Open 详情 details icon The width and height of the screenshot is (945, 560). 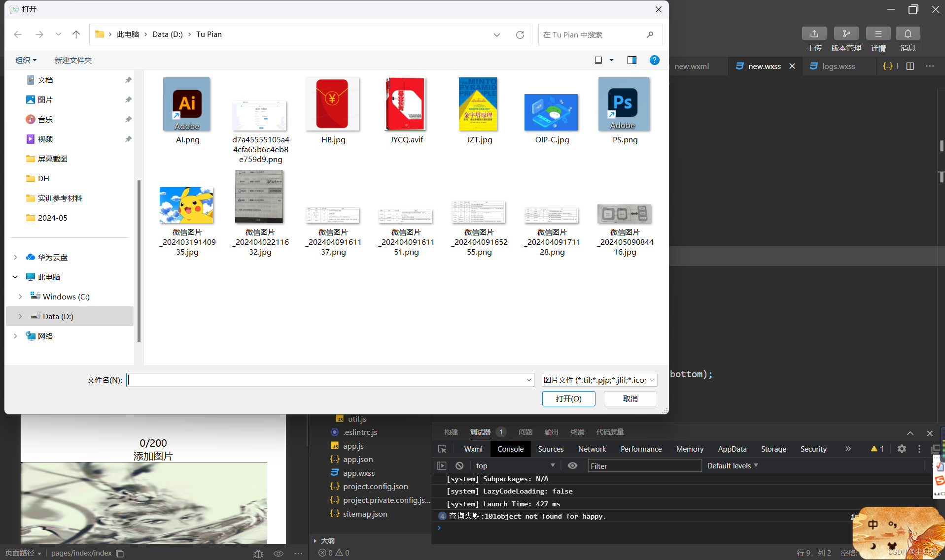click(878, 33)
